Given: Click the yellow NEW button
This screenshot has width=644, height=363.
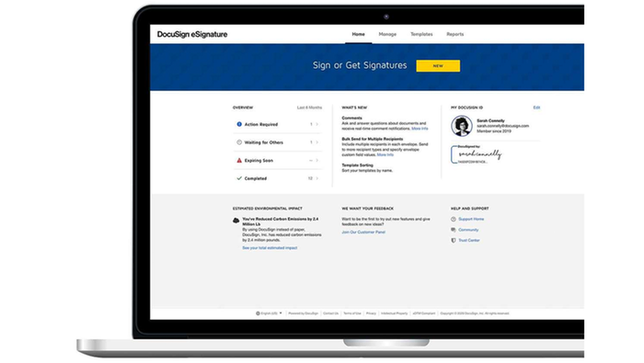Looking at the screenshot, I should 438,65.
